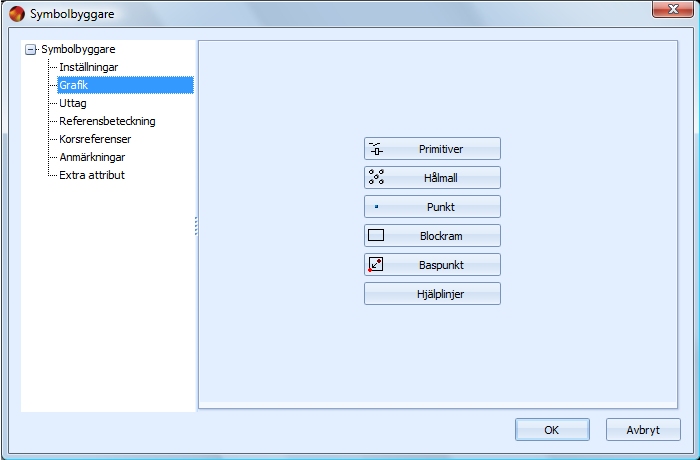Open the Hålmall tool
This screenshot has height=460, width=700.
coord(432,178)
